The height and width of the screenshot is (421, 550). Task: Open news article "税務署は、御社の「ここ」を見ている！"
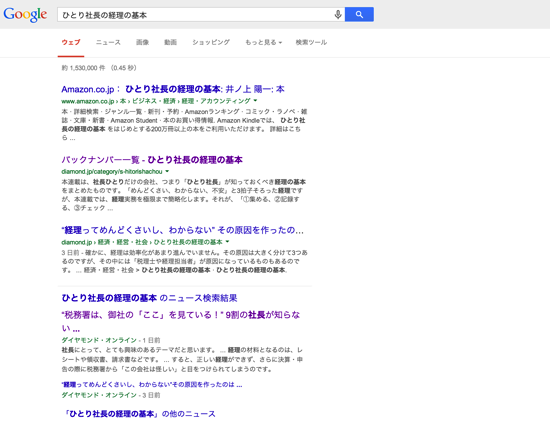181,321
